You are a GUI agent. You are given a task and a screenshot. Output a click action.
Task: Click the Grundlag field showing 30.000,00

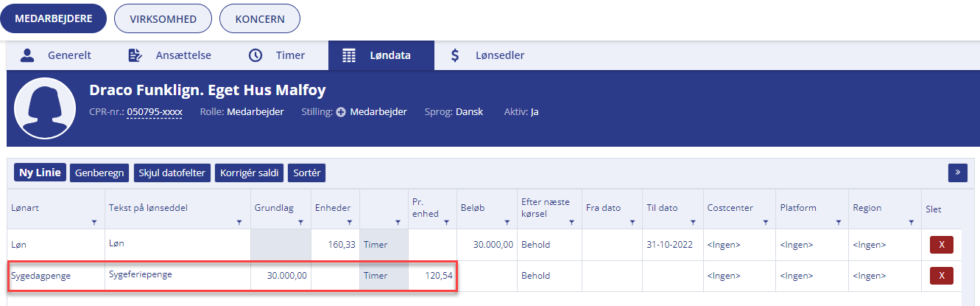tap(281, 276)
